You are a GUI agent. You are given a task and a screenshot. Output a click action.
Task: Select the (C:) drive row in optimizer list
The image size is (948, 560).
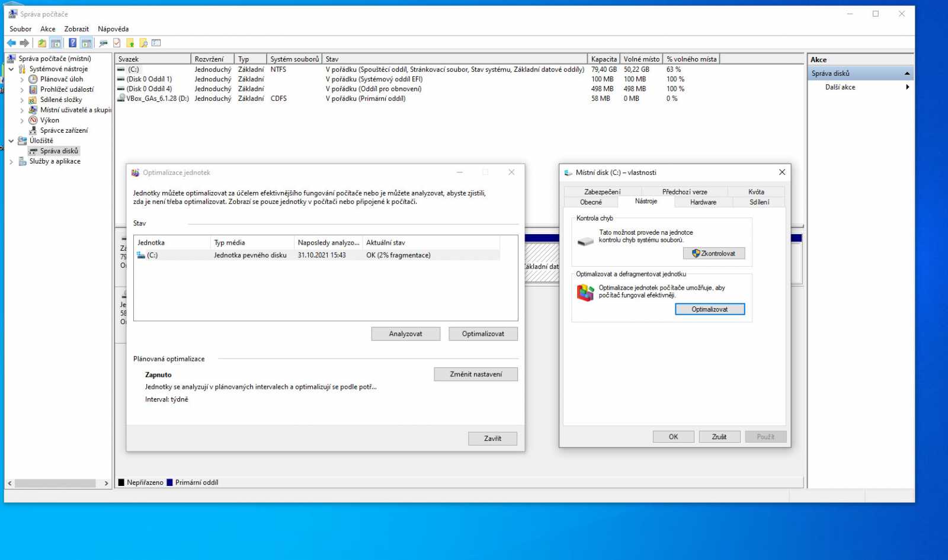point(318,255)
